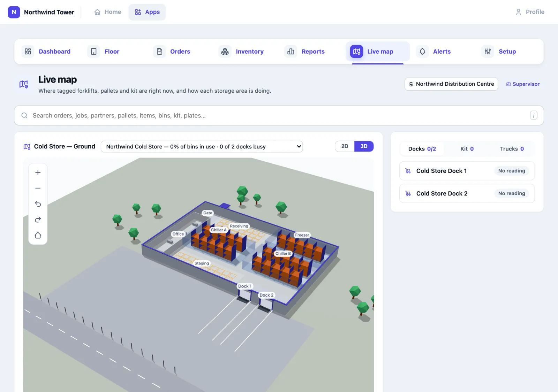Image resolution: width=558 pixels, height=392 pixels.
Task: Click the Freezer label on the map
Action: [x=302, y=235]
